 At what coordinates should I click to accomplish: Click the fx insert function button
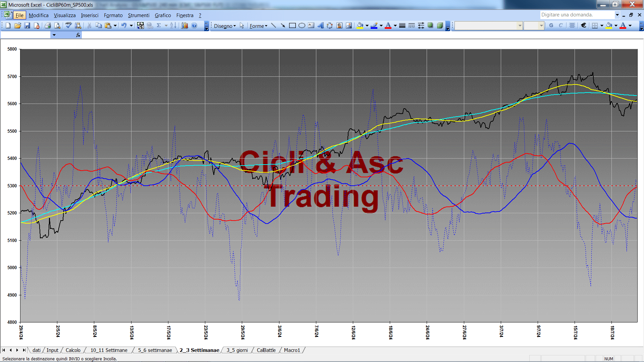[78, 35]
